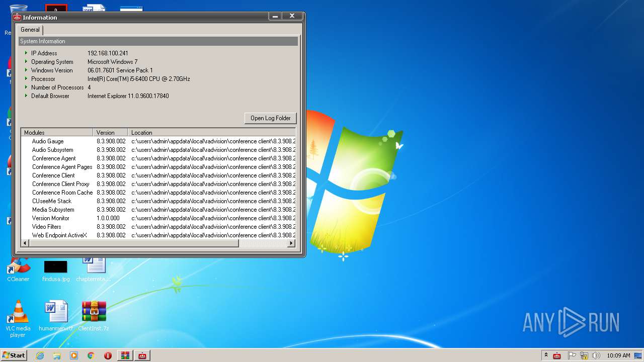Open the CCleaner desktop shortcut
This screenshot has width=644, height=362.
click(x=18, y=270)
